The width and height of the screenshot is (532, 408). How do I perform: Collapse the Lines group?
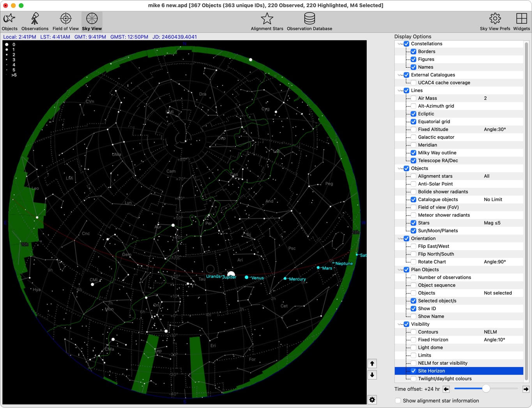pyautogui.click(x=399, y=90)
